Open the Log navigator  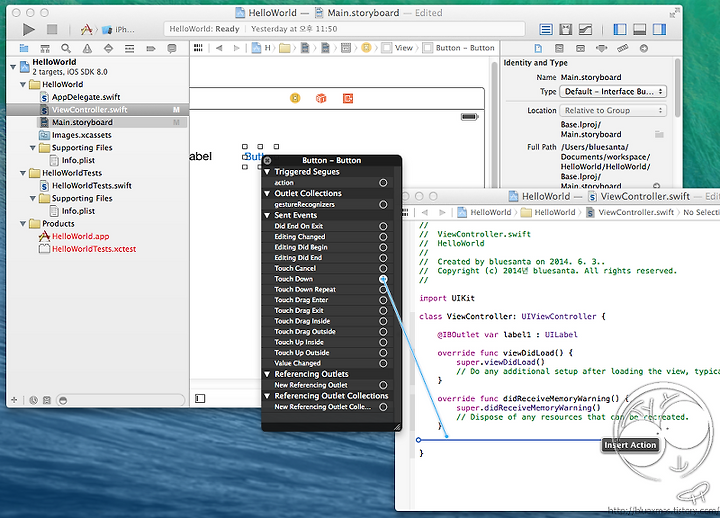[x=172, y=48]
